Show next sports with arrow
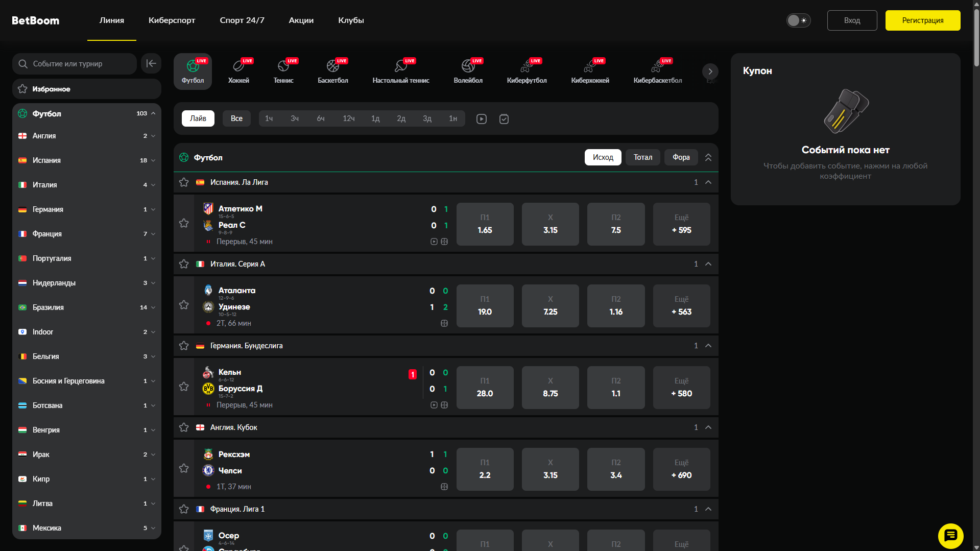The width and height of the screenshot is (980, 551). (710, 71)
